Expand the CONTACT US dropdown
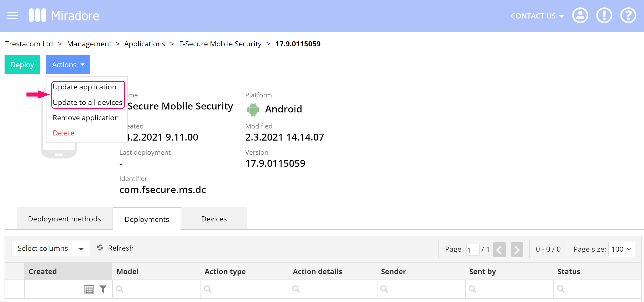Viewport: 644px width, 302px height. click(537, 16)
